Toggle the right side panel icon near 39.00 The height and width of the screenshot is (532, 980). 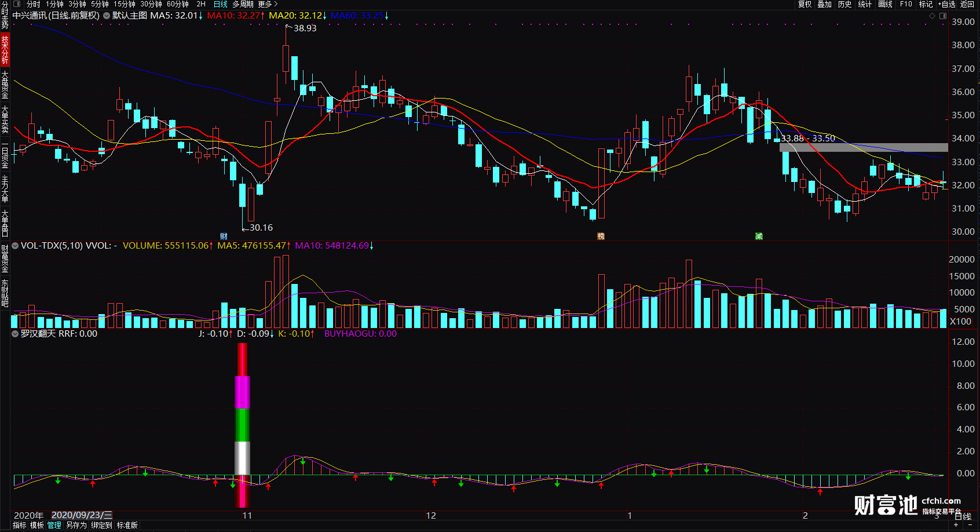point(943,16)
